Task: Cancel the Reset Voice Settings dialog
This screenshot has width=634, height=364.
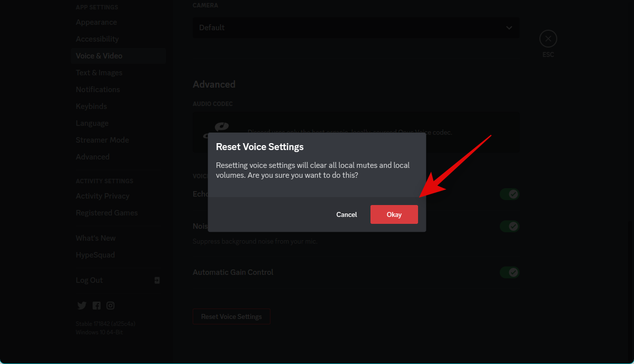Action: click(346, 214)
